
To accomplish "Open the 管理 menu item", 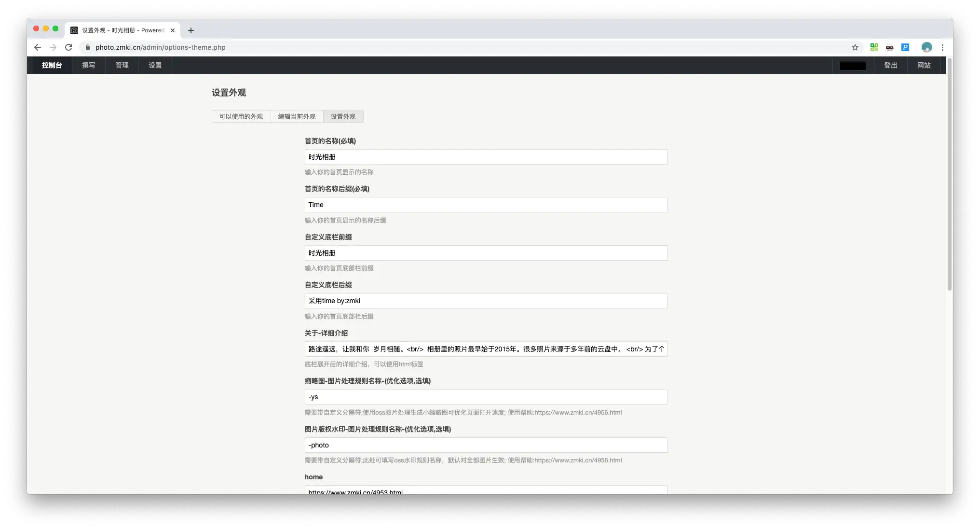I will click(122, 65).
